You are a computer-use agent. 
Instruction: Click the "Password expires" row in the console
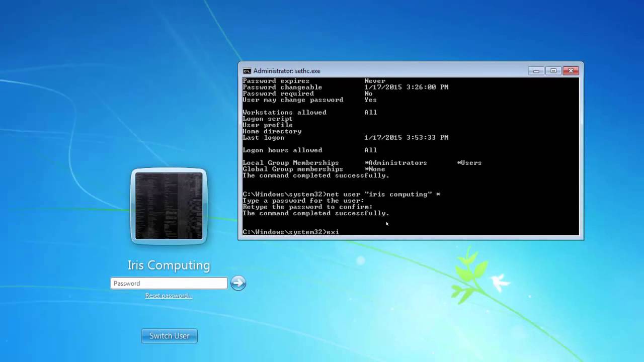click(276, 81)
